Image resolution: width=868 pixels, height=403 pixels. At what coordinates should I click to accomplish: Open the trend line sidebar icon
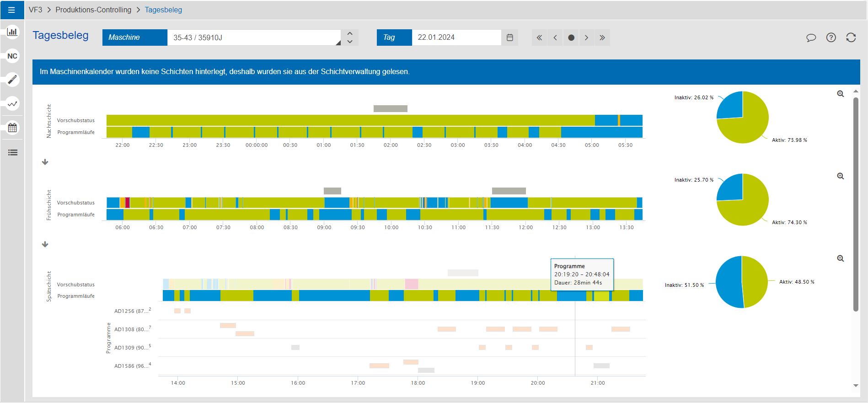[12, 104]
